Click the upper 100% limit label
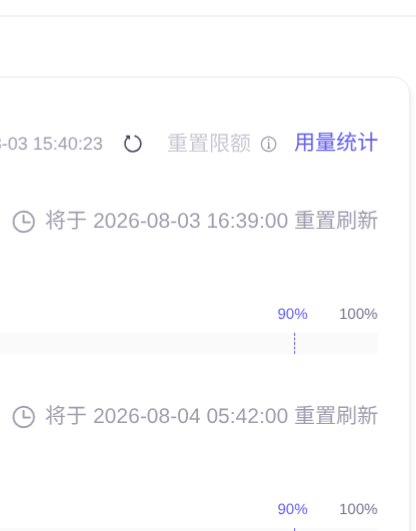Screen dimensions: 416x531 (x=358, y=314)
